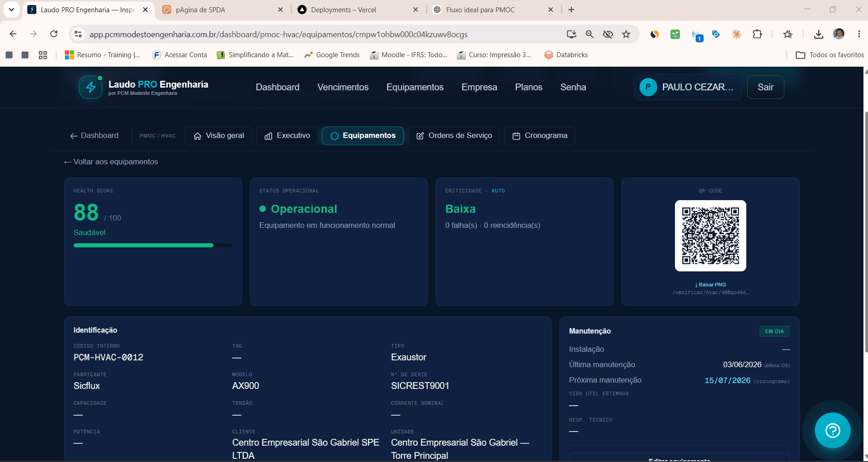
Task: Download the QR code via Baixar PNG
Action: click(x=710, y=285)
